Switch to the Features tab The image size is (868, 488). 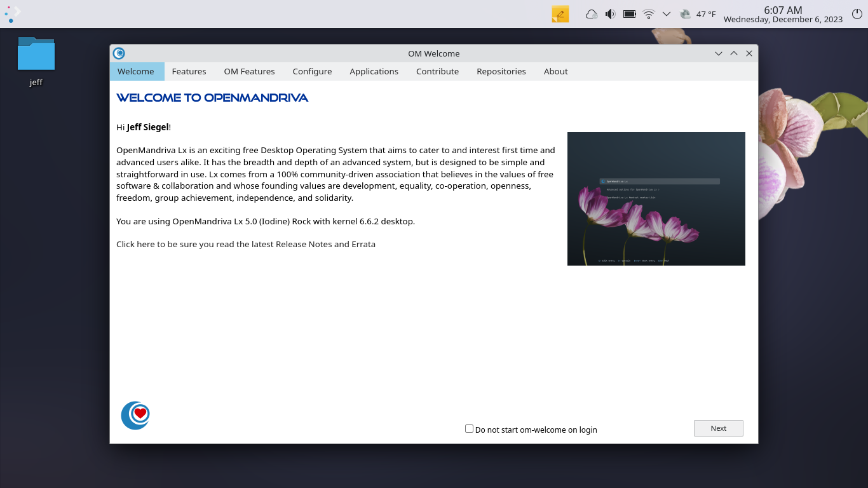pyautogui.click(x=189, y=71)
